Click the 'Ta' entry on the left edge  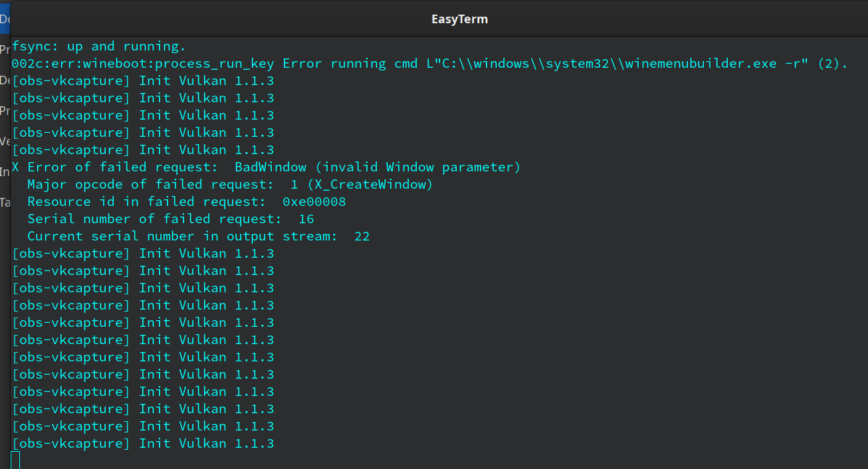pos(5,203)
